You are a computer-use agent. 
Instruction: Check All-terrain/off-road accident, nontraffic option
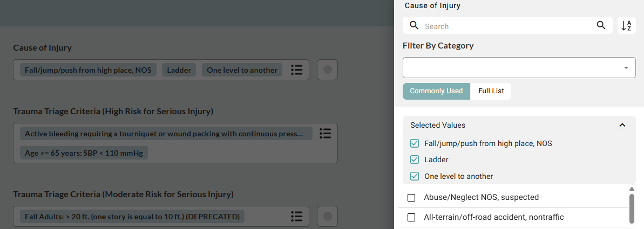pyautogui.click(x=411, y=217)
